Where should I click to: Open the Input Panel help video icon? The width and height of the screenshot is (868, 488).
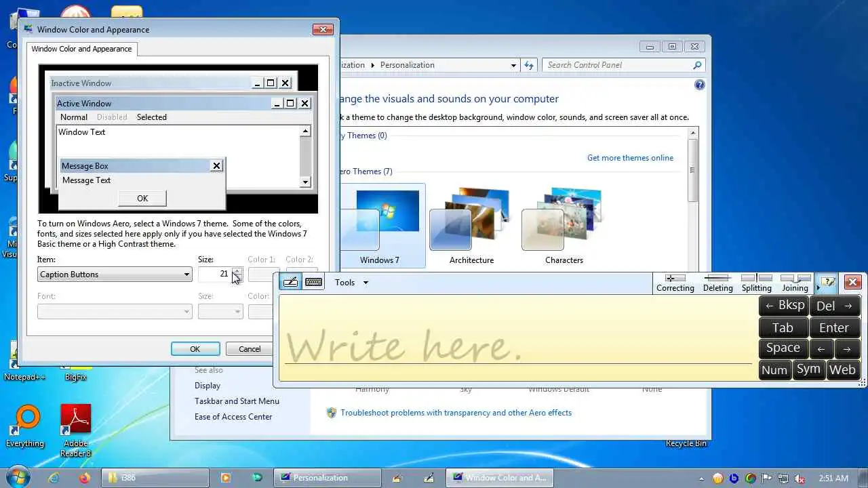pyautogui.click(x=828, y=282)
